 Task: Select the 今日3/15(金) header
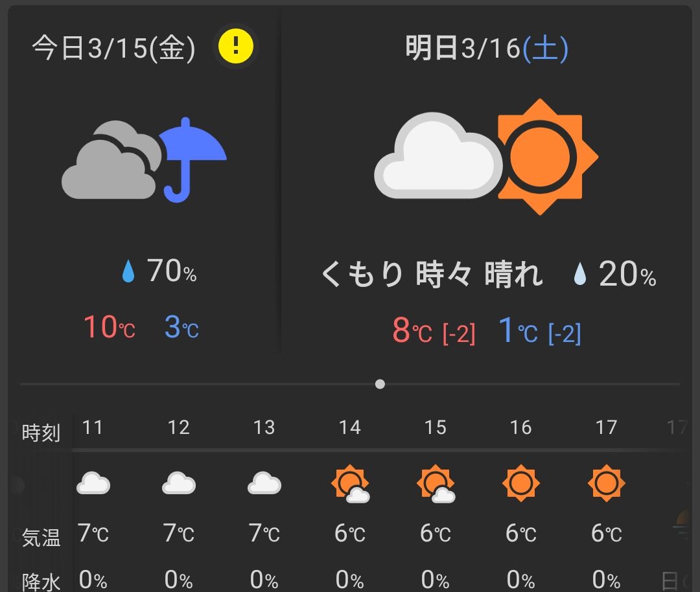[x=114, y=49]
